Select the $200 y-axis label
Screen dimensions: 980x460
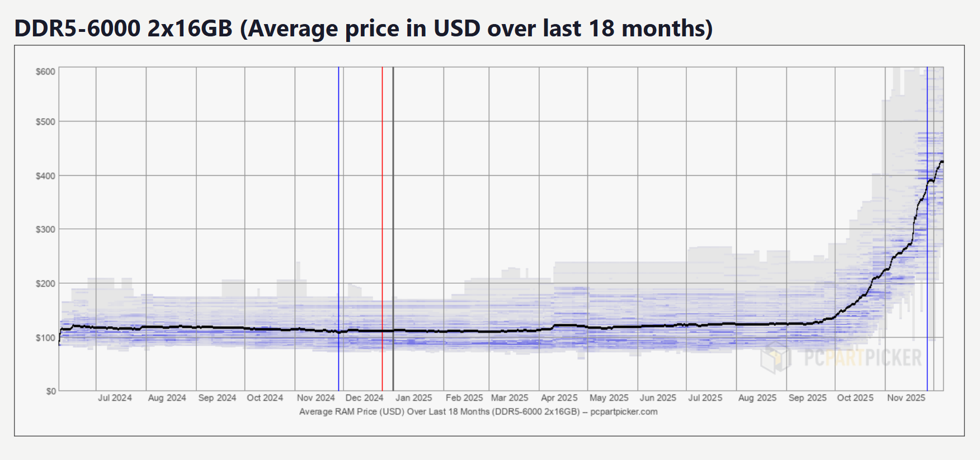[x=45, y=284]
